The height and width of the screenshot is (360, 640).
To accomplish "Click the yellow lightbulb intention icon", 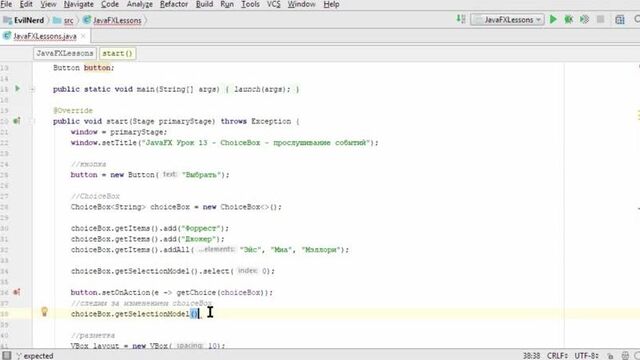I will point(44,312).
